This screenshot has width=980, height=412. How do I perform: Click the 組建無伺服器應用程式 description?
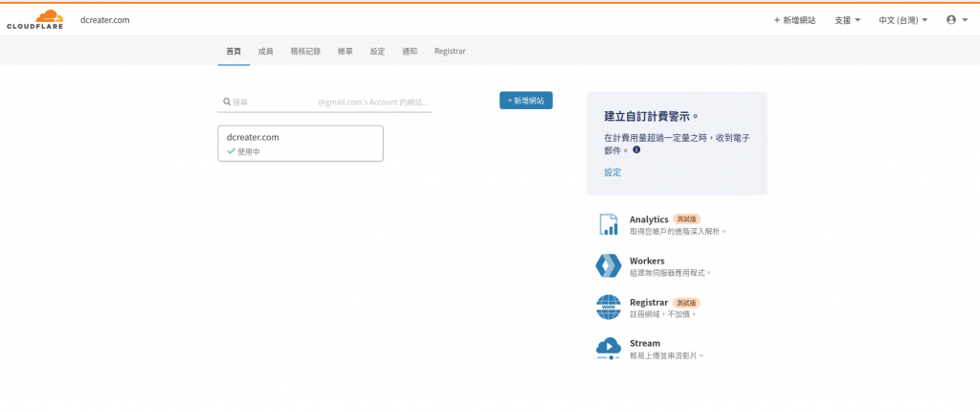671,272
